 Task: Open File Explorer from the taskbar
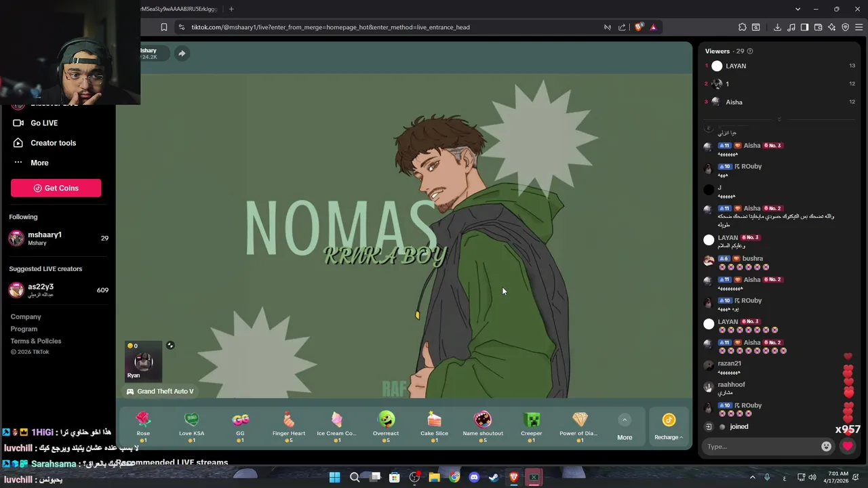(434, 477)
